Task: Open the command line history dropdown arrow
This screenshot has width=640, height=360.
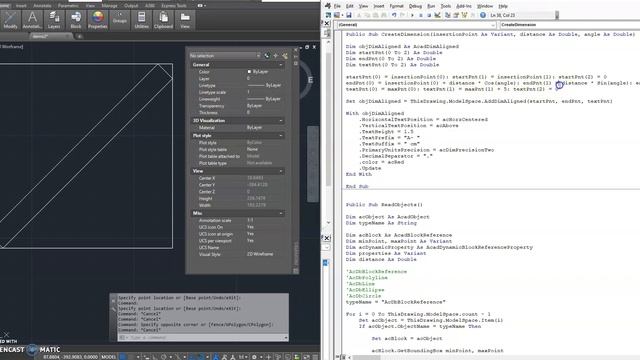Action: 285,338
